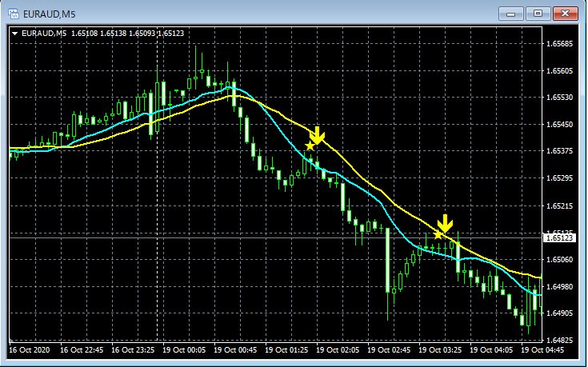
Task: Click the 19 Oct 01:25 time axis label
Action: 286,350
